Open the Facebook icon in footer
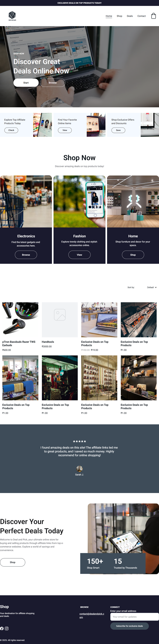Screen dimensions: 159x644 [x=2, y=628]
